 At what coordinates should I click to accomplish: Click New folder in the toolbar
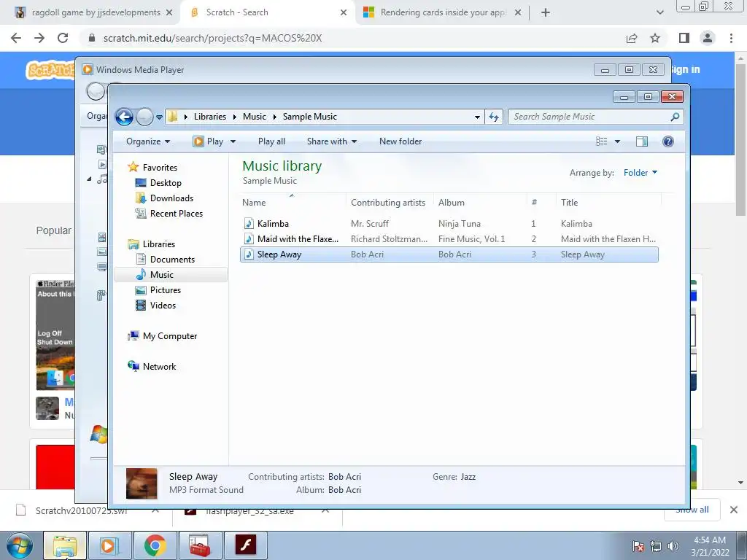point(400,141)
